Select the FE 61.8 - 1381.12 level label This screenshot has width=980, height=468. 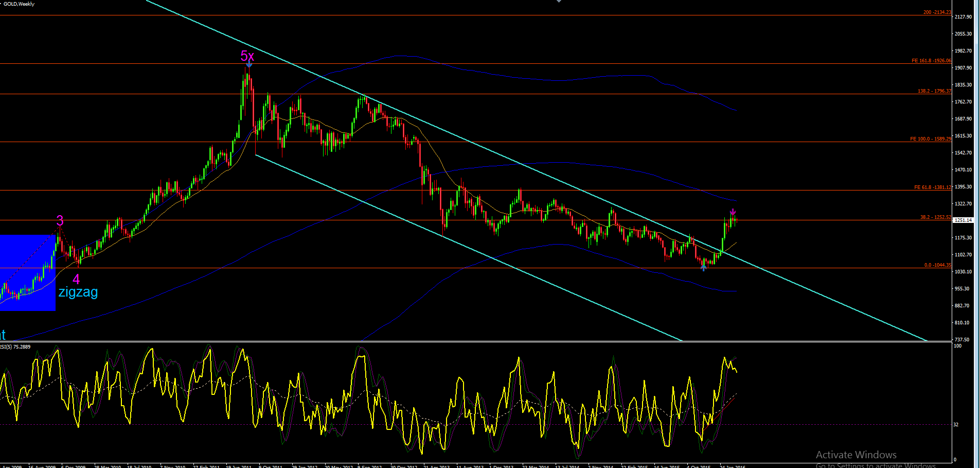933,187
